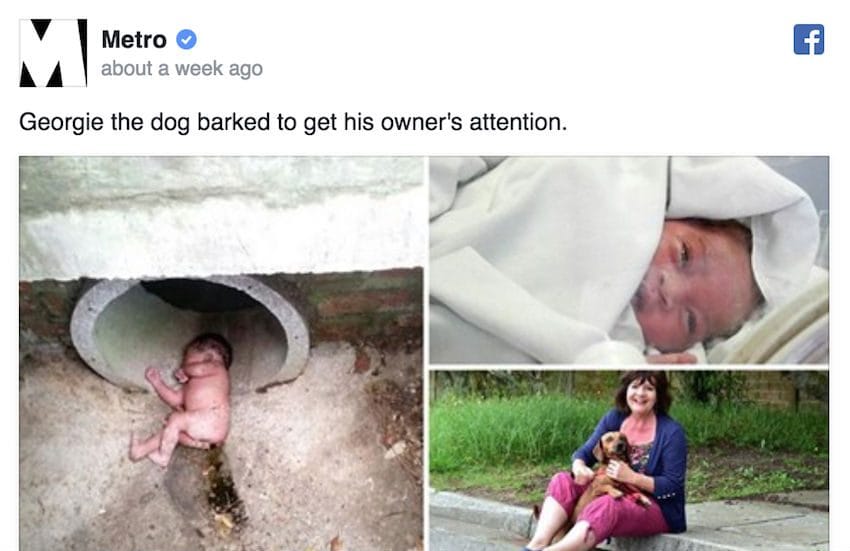Open the Facebook logo icon
This screenshot has height=551, width=850.
pos(809,40)
